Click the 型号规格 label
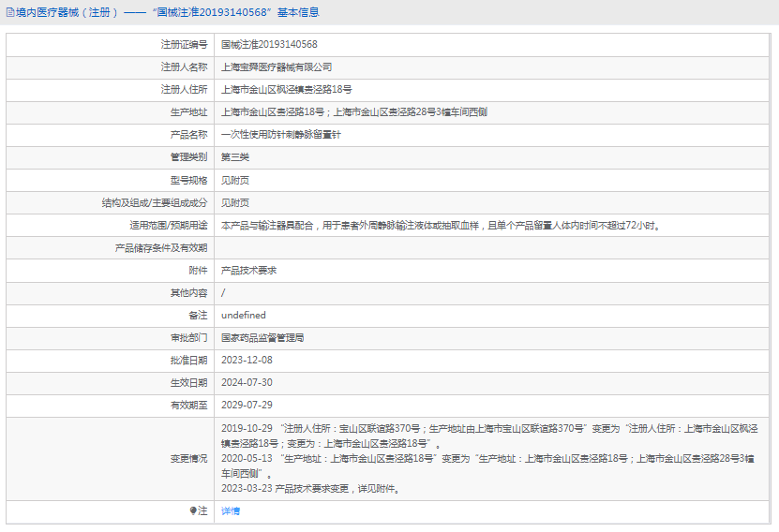 [188, 180]
